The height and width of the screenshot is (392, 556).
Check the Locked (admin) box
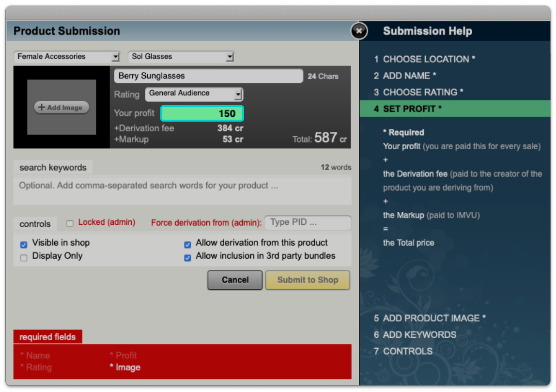70,223
